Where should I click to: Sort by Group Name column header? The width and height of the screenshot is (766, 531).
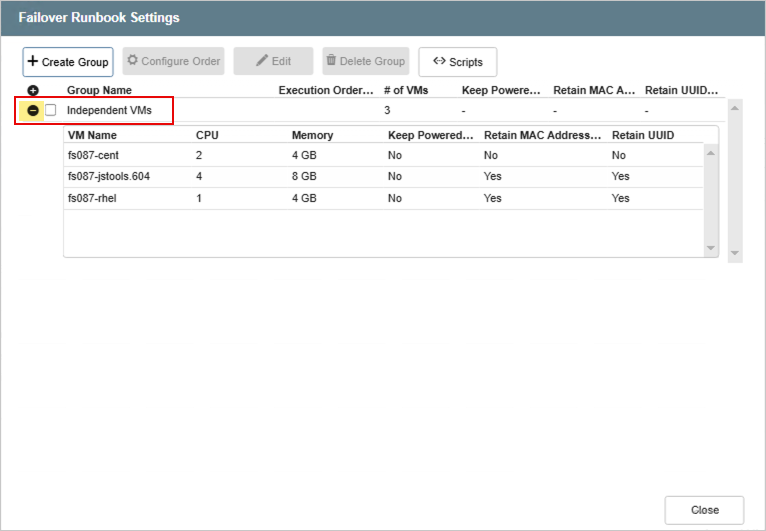pos(99,91)
